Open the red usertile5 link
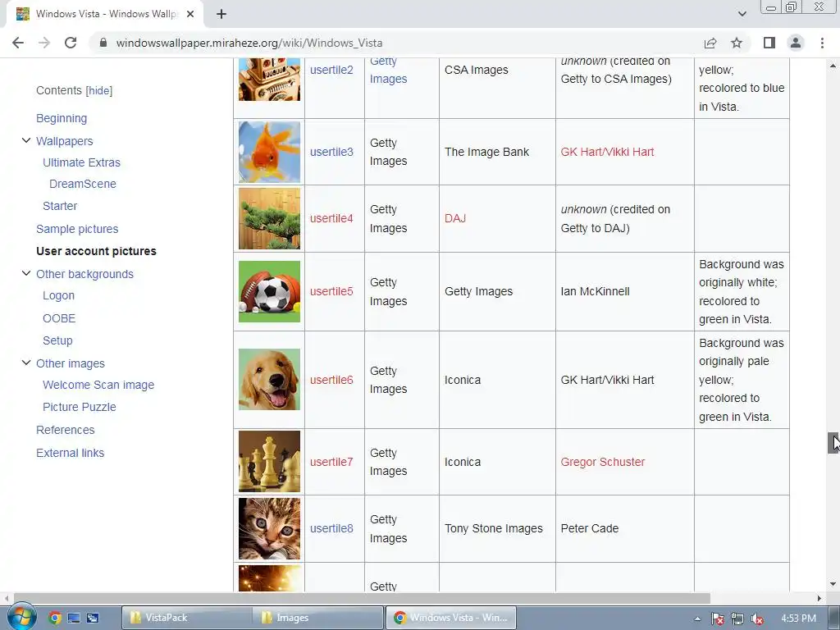This screenshot has width=840, height=630. coord(331,291)
